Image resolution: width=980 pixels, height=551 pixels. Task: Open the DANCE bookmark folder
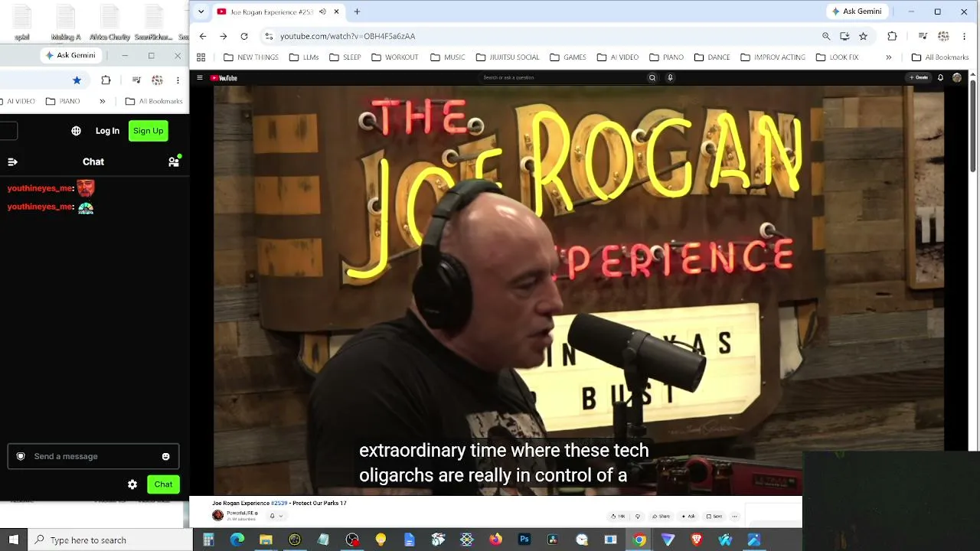pyautogui.click(x=712, y=57)
